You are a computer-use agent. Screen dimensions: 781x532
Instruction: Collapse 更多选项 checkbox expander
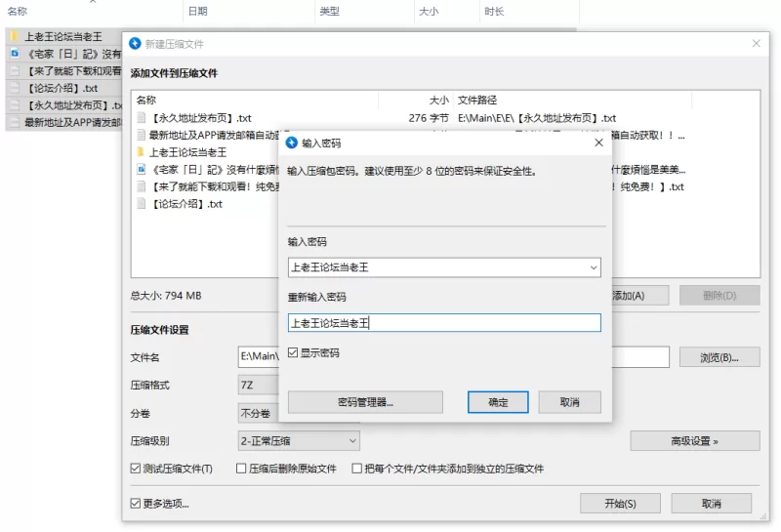136,504
